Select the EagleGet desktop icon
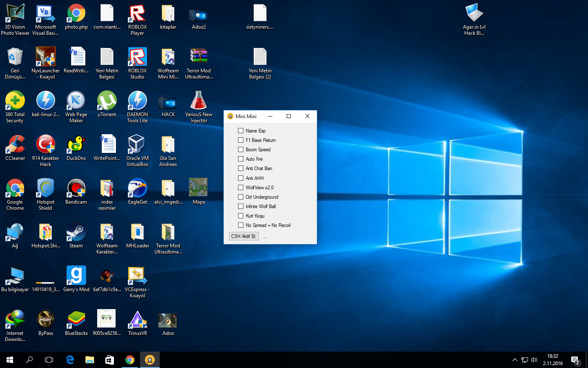Image resolution: width=588 pixels, height=368 pixels. 137,192
